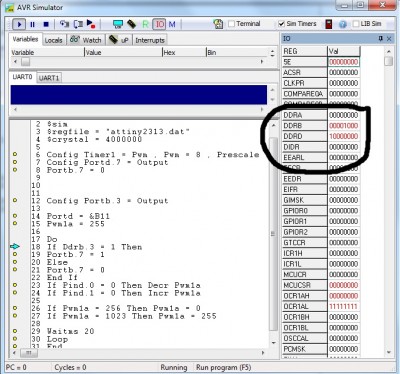Select the UART1 tab
The image size is (400, 374).
(49, 78)
